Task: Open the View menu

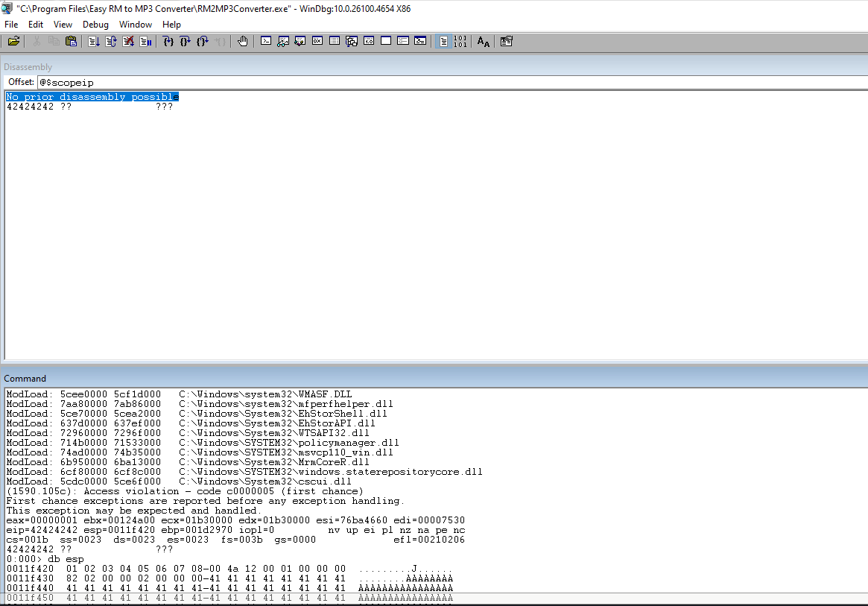Action: pos(63,25)
